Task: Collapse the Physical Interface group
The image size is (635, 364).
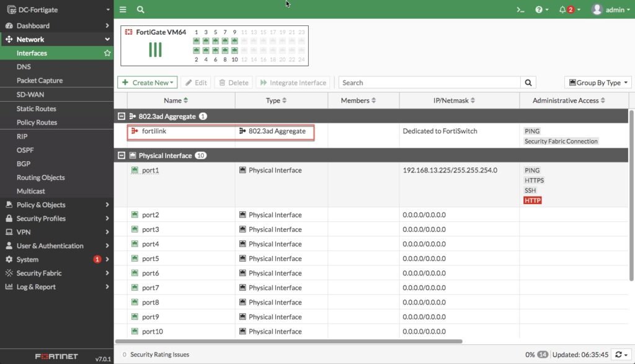Action: click(x=122, y=156)
